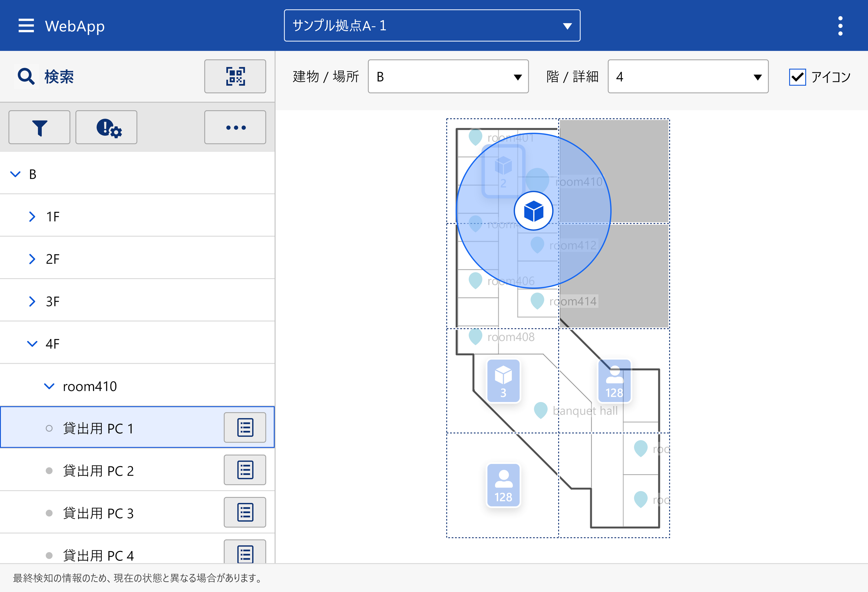Open the 建物/場所 dropdown showing B
Image resolution: width=868 pixels, height=592 pixels.
(448, 77)
